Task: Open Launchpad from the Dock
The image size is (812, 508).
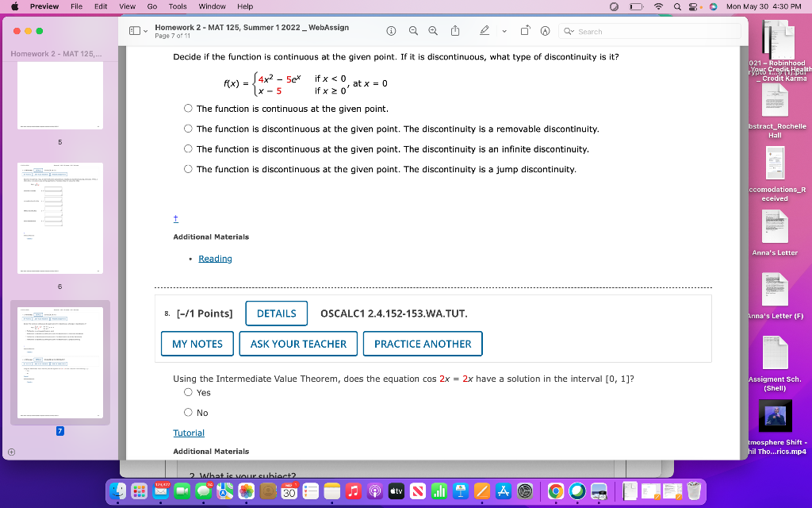Action: click(x=140, y=491)
